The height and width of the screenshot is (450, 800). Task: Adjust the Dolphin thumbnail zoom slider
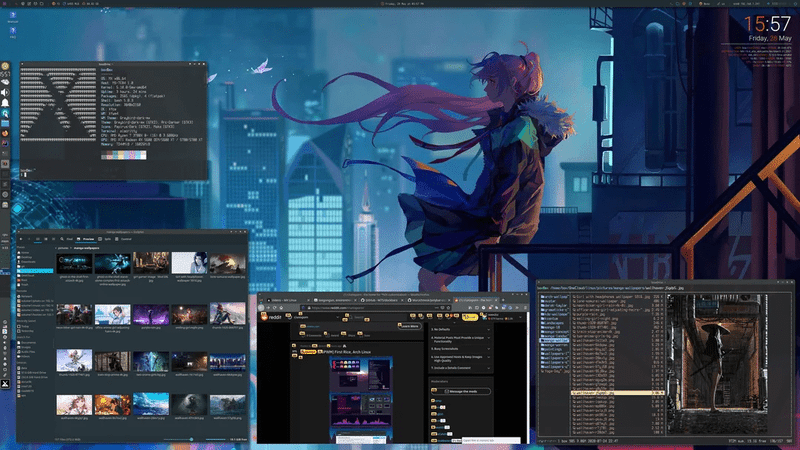[x=192, y=439]
